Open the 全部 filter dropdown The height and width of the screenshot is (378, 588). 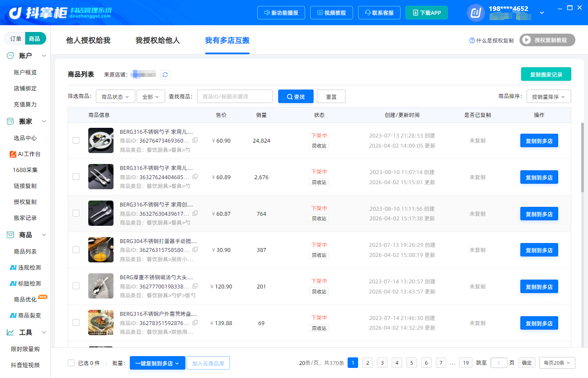151,96
